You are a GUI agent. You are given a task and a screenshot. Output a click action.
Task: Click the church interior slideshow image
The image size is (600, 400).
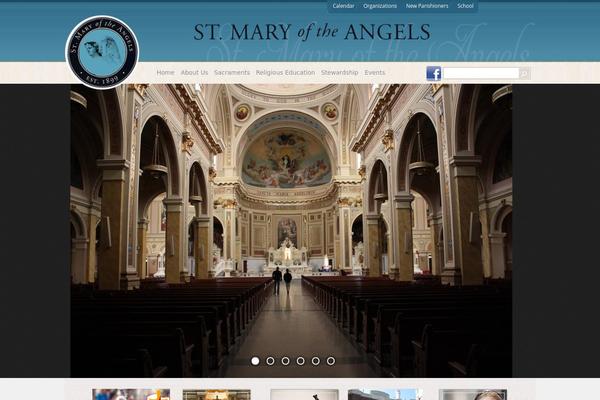click(291, 230)
